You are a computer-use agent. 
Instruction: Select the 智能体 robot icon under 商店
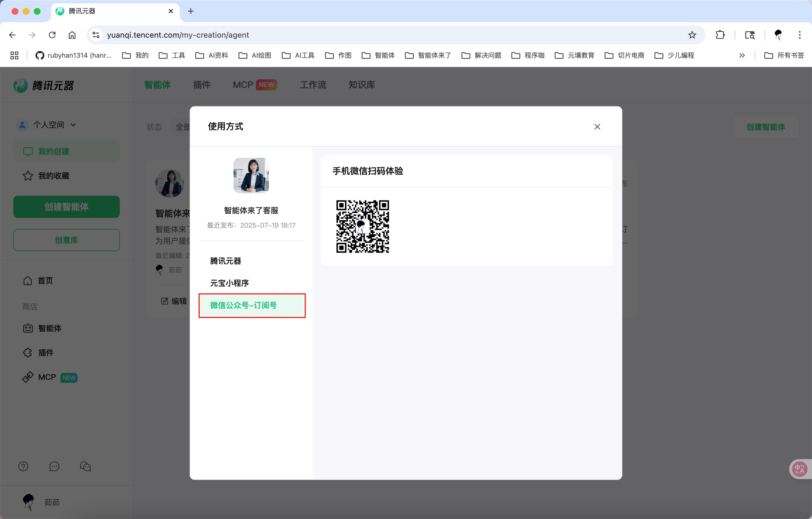tap(28, 328)
